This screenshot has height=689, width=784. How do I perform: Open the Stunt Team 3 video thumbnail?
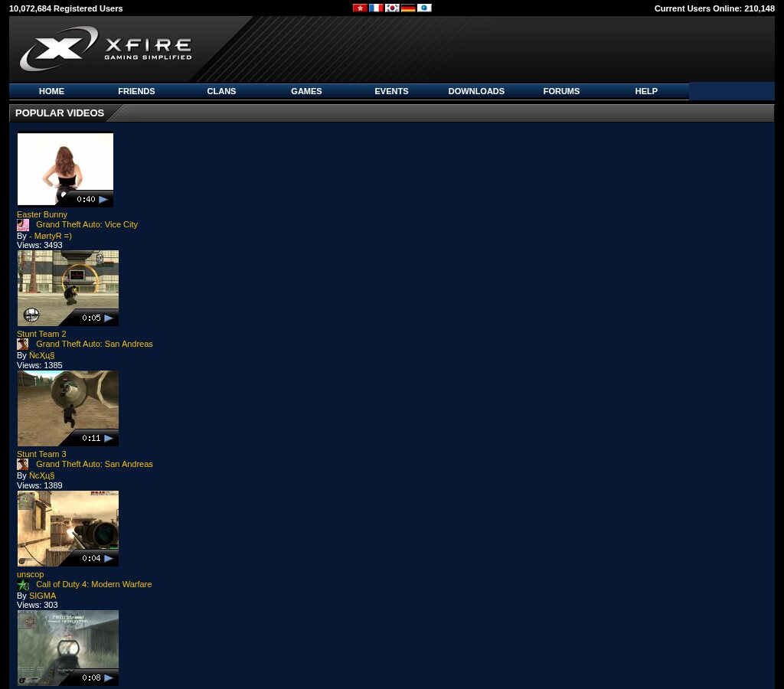point(68,409)
